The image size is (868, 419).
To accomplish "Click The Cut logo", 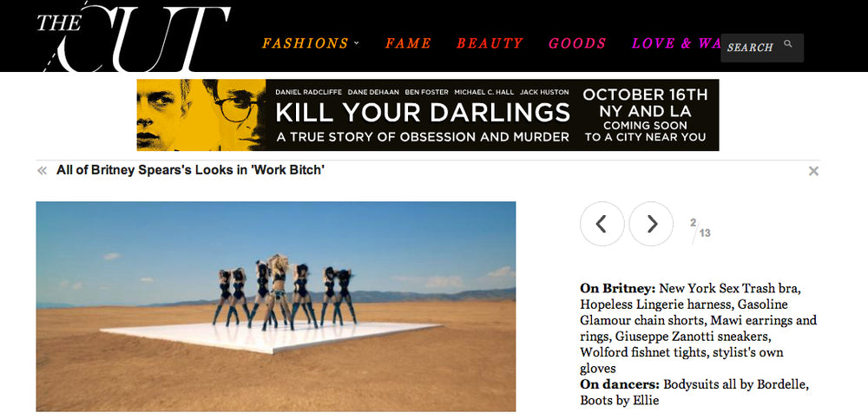I will (x=133, y=36).
